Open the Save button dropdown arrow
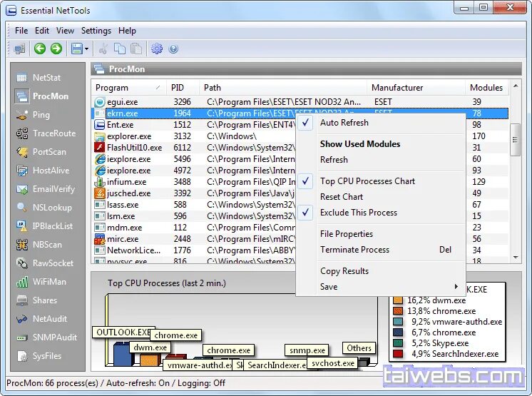Image resolution: width=532 pixels, height=396 pixels. [87, 49]
